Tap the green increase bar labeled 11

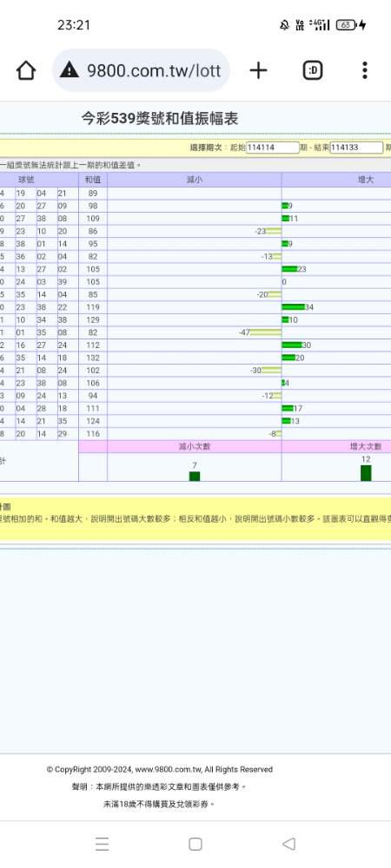(286, 219)
